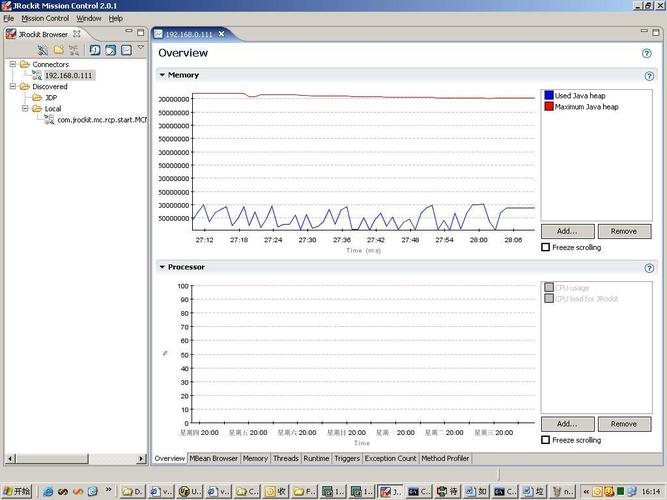Image resolution: width=667 pixels, height=500 pixels.
Task: Collapse the Local tree node
Action: pos(25,109)
